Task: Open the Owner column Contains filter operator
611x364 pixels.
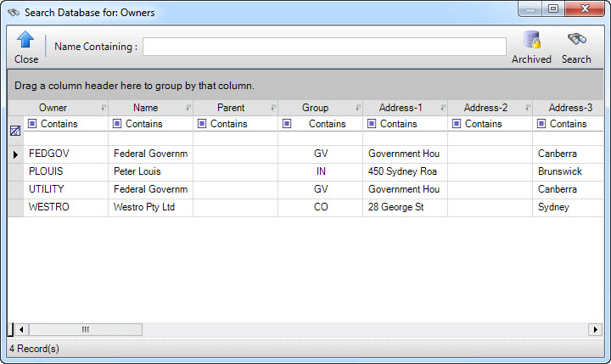Action: tap(32, 124)
